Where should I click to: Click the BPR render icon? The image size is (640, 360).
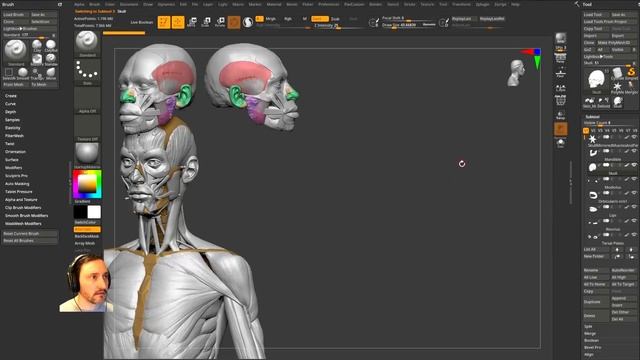coord(560,38)
